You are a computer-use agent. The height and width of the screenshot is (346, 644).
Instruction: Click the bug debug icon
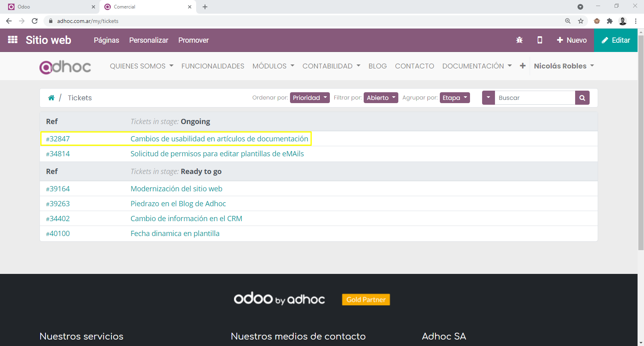tap(519, 40)
